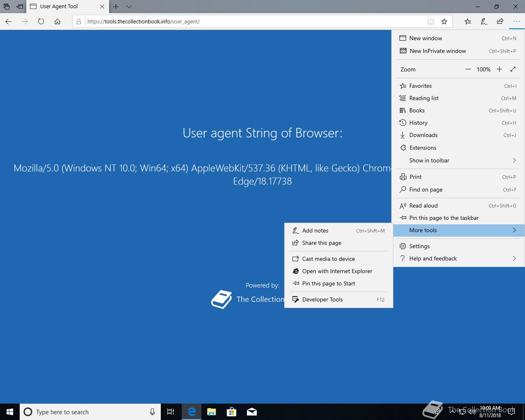Select Cast media to device
Viewport: 525px width, 420px height.
pos(339,259)
